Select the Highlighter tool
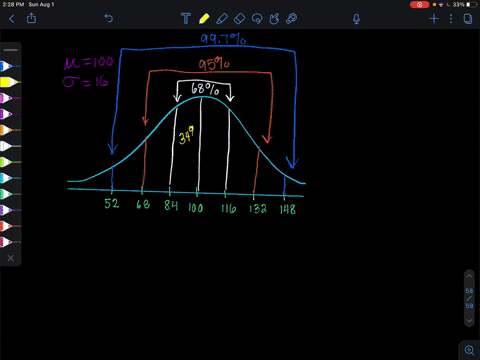 222,19
